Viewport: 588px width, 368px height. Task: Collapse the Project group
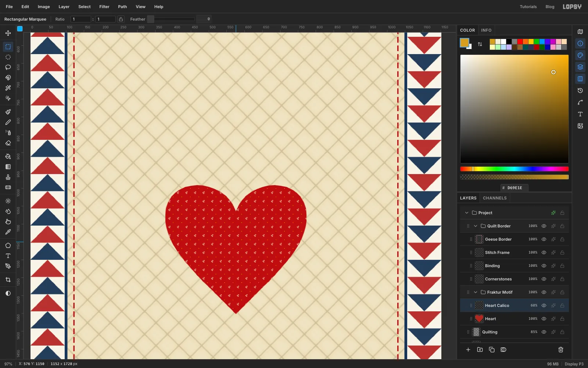coord(467,213)
